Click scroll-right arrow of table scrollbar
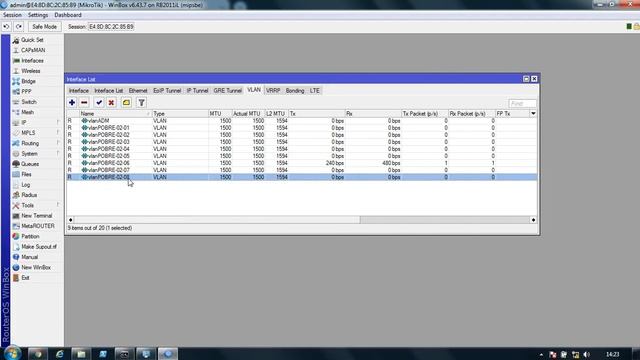 [533, 220]
